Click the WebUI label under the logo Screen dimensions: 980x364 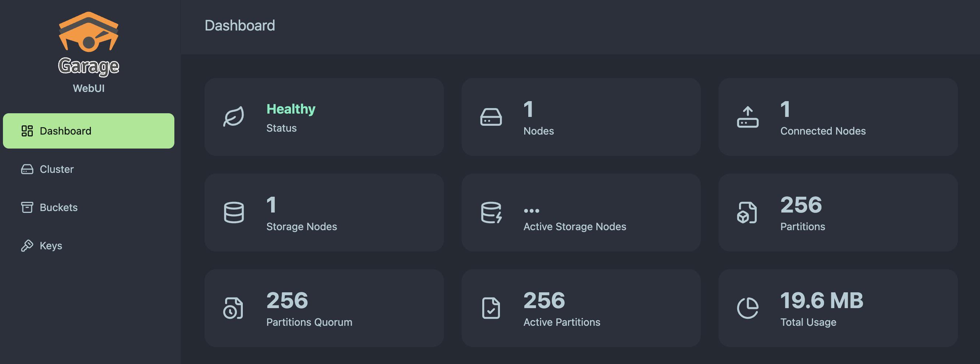tap(89, 88)
